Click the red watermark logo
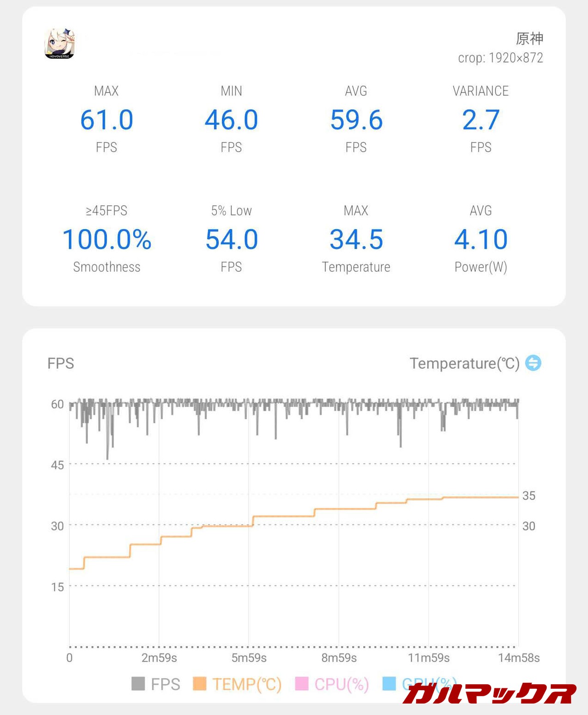Viewport: 588px width, 715px height. pyautogui.click(x=489, y=693)
